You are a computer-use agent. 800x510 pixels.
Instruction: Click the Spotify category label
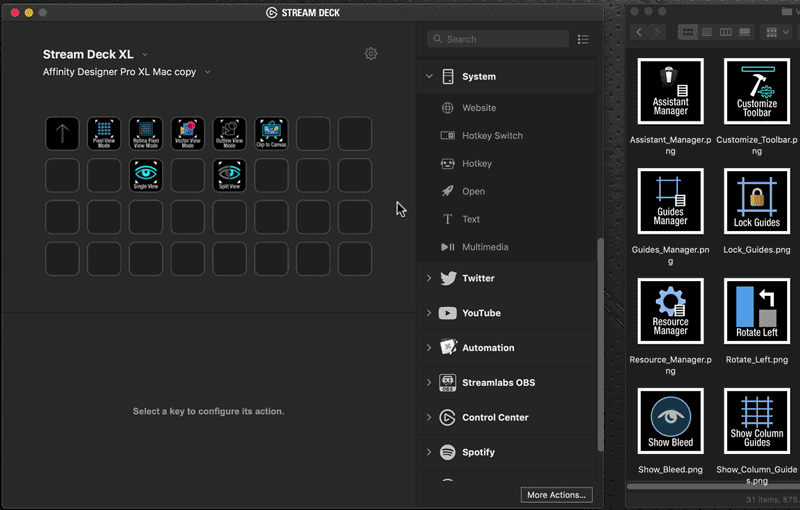[478, 452]
